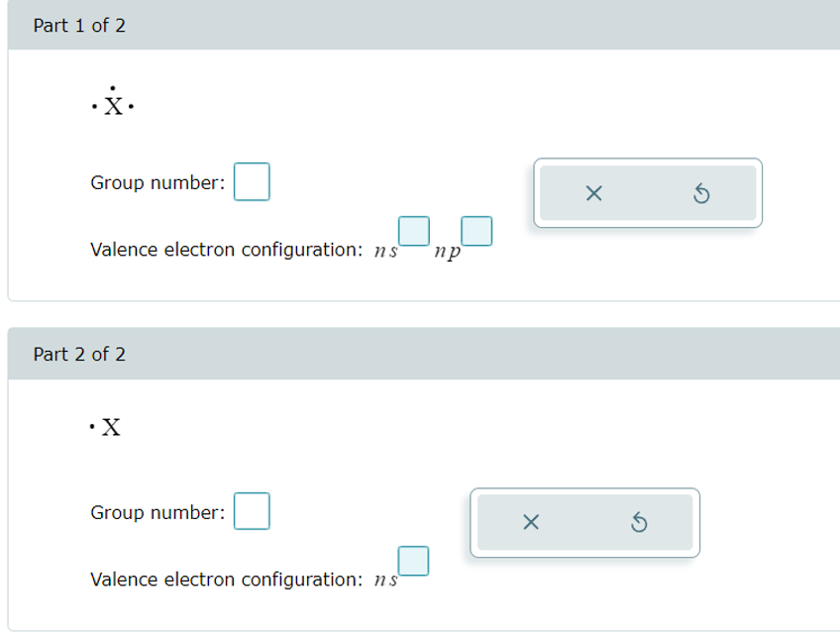Select the clear icon beside Part 2 answer box
The height and width of the screenshot is (639, 840).
tap(531, 522)
